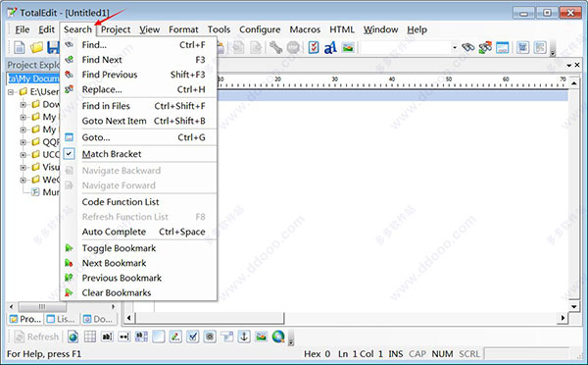The width and height of the screenshot is (588, 365).
Task: Click the list box icon in HTML toolbar
Action: pos(227,337)
